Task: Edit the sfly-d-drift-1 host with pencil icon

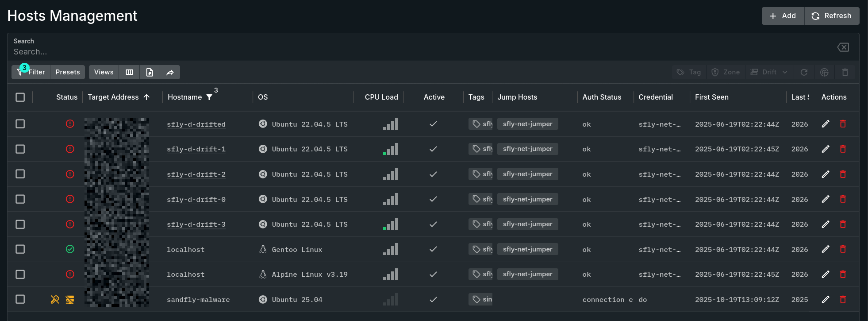Action: tap(826, 149)
